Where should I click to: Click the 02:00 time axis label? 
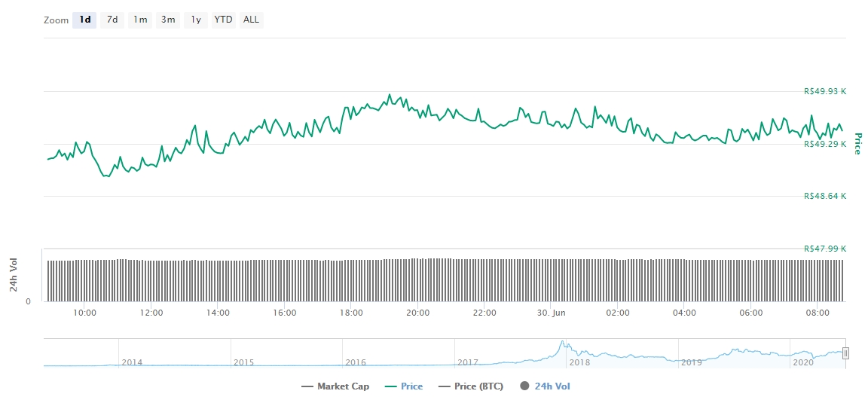click(618, 313)
